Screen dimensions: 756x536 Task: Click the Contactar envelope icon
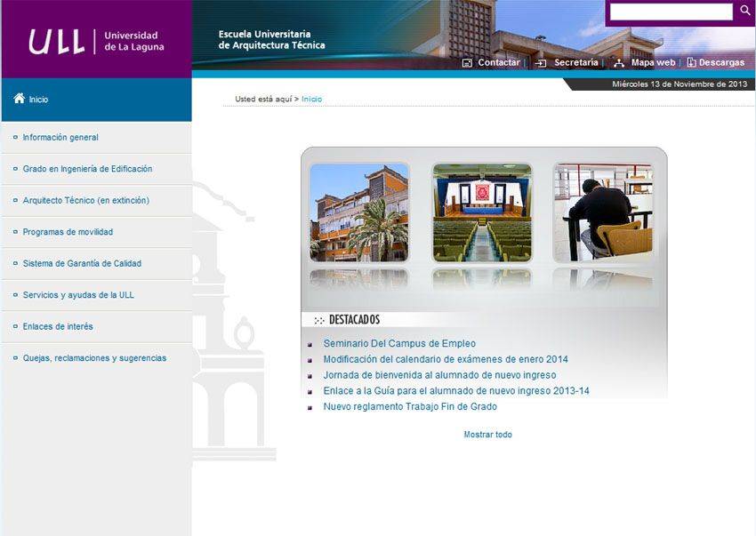[x=467, y=63]
